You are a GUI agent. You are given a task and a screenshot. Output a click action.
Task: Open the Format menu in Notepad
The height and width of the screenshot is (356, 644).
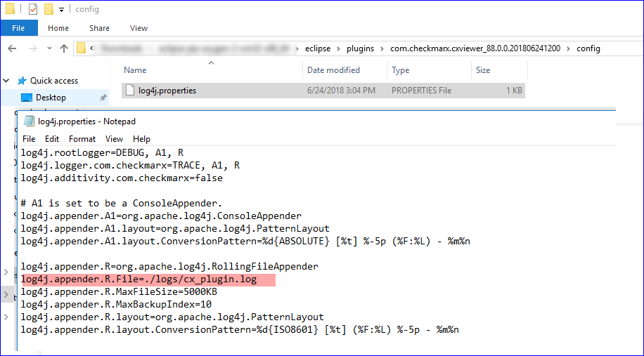(x=82, y=139)
